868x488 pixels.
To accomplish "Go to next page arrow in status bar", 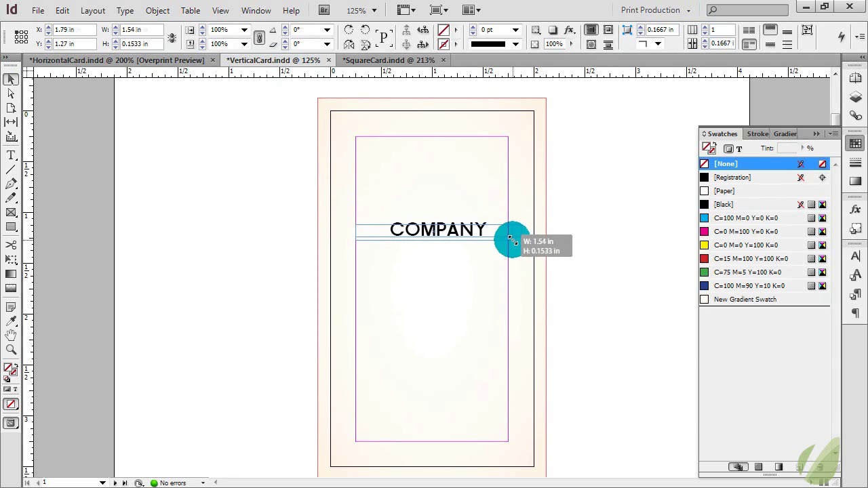I will click(115, 483).
